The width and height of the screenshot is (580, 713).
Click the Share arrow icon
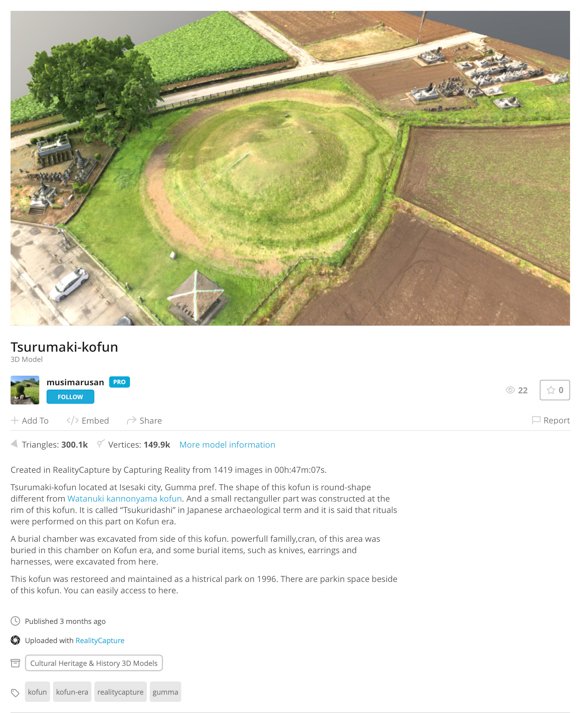click(x=131, y=420)
